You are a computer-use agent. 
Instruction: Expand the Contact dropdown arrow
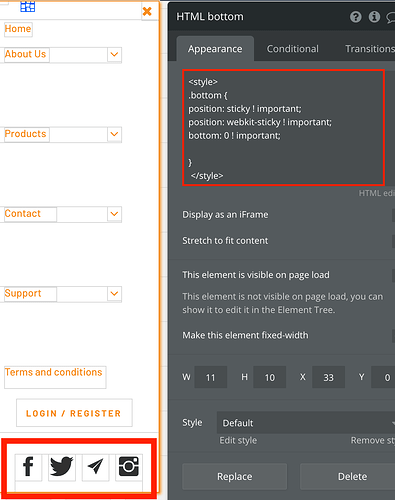(114, 214)
